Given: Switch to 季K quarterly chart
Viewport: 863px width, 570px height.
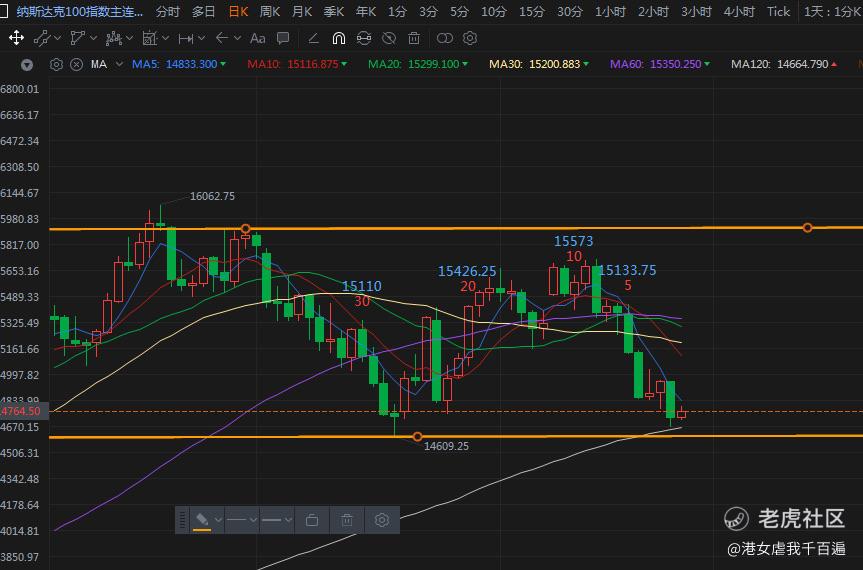Looking at the screenshot, I should point(334,12).
